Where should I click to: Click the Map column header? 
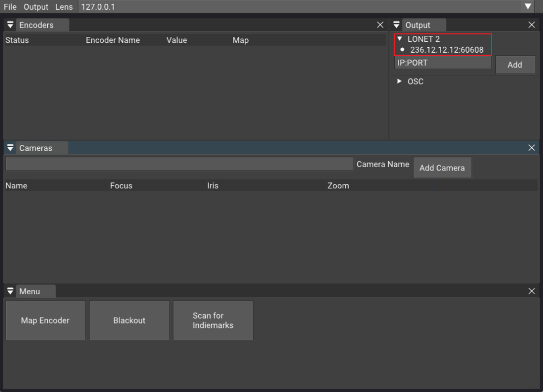[241, 40]
